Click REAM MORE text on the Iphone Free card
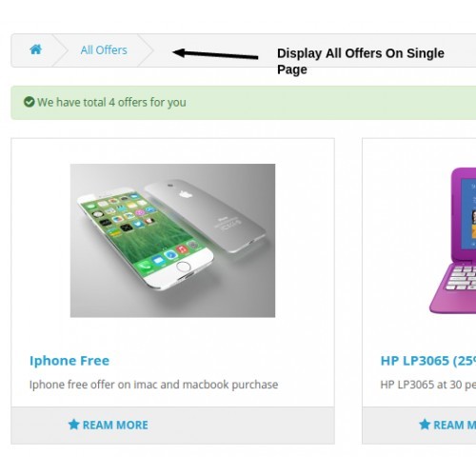Screen dimensions: 476x476 115,425
